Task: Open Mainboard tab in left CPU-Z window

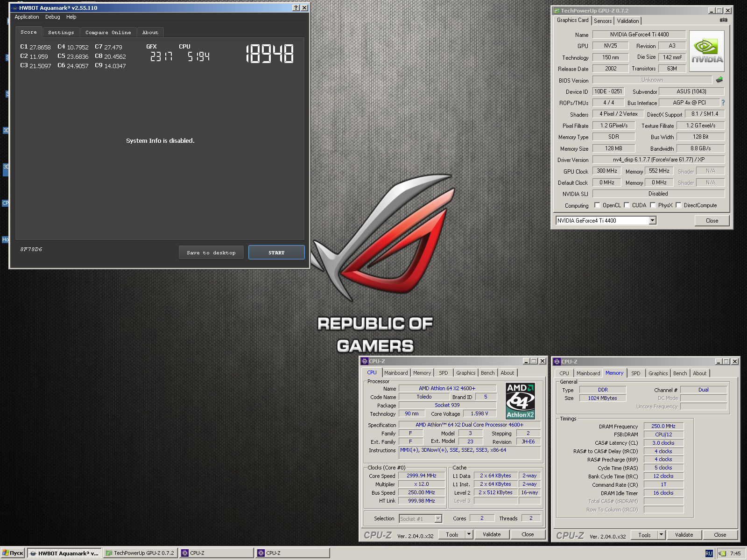Action: [396, 373]
